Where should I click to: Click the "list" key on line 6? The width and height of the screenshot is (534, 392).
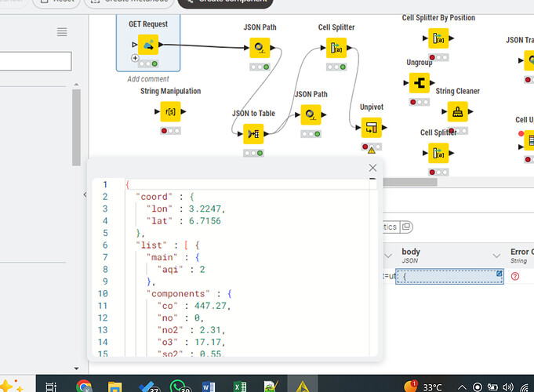pyautogui.click(x=151, y=245)
